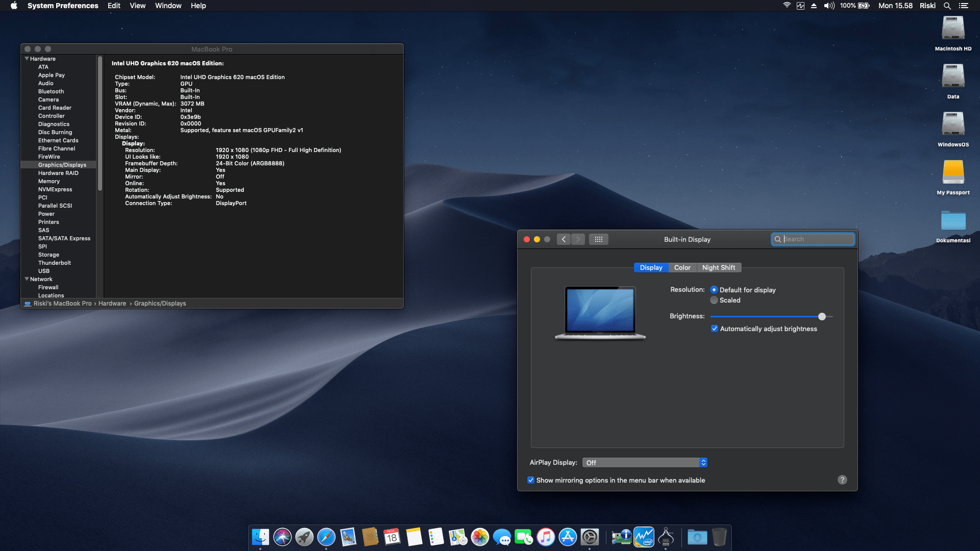The height and width of the screenshot is (551, 980).
Task: Collapse the Hardware tree section
Action: coord(27,59)
